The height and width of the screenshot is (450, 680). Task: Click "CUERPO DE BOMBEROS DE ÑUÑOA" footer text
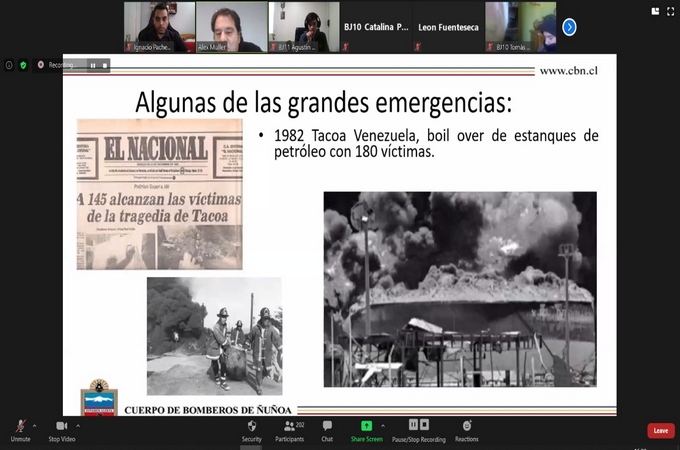tap(208, 410)
